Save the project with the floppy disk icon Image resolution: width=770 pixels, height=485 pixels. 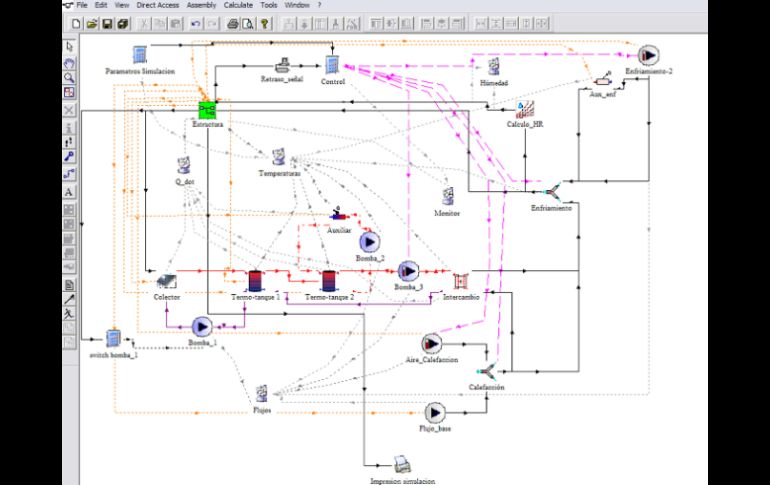(x=106, y=22)
